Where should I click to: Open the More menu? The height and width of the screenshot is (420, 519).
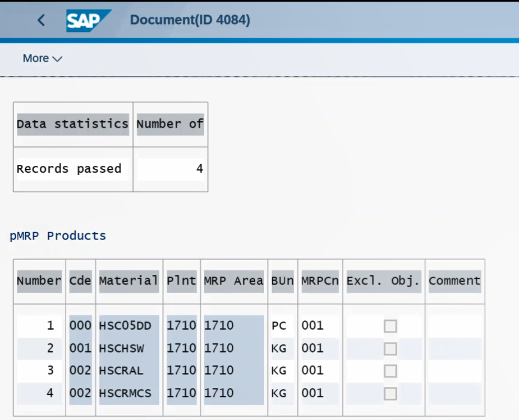(43, 58)
